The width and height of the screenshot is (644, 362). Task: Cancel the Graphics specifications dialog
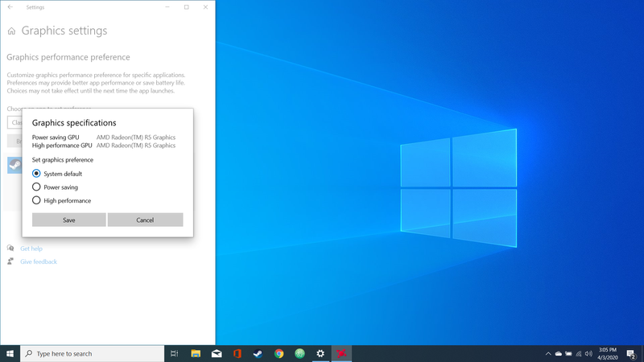tap(145, 220)
